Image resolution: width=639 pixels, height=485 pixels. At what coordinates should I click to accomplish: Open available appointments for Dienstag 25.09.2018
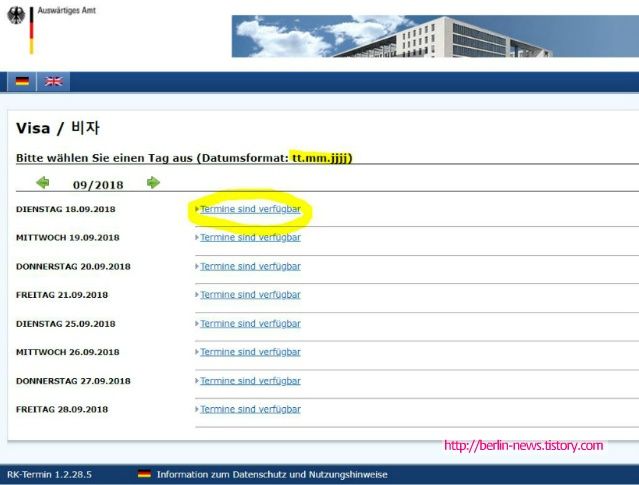(x=250, y=324)
